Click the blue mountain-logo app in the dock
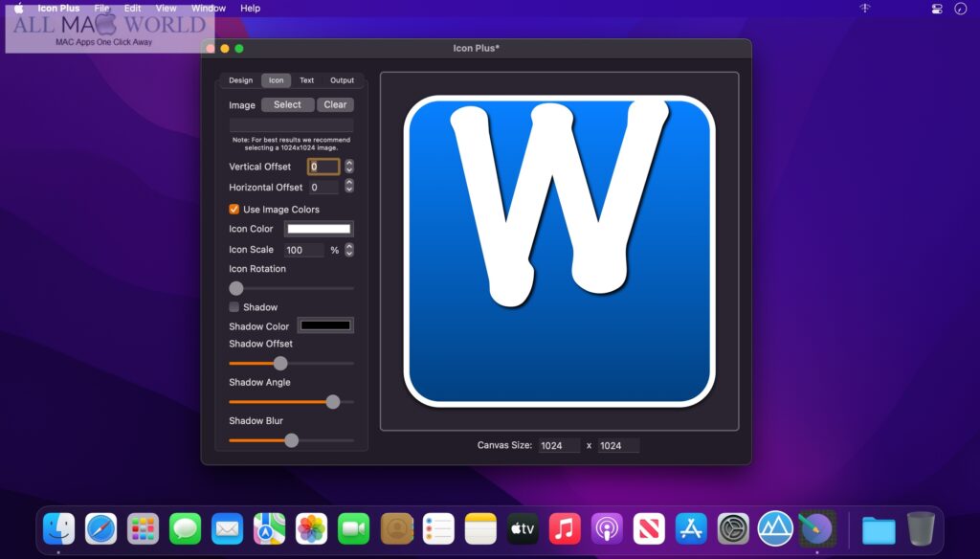The image size is (980, 559). pos(775,529)
